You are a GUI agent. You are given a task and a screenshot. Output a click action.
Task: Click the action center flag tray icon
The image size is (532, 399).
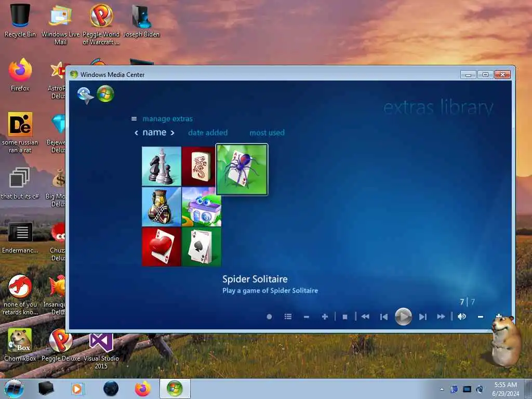coord(454,389)
